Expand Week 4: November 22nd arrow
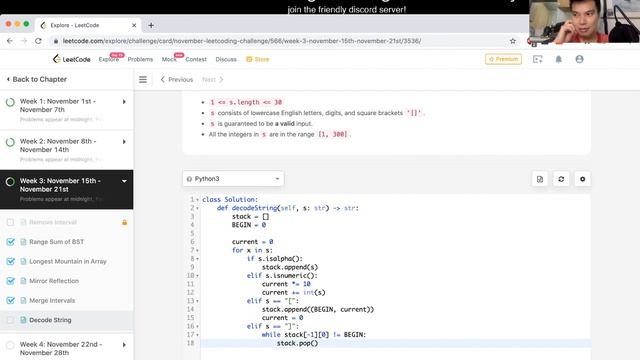This screenshot has width=640, height=360. (124, 345)
